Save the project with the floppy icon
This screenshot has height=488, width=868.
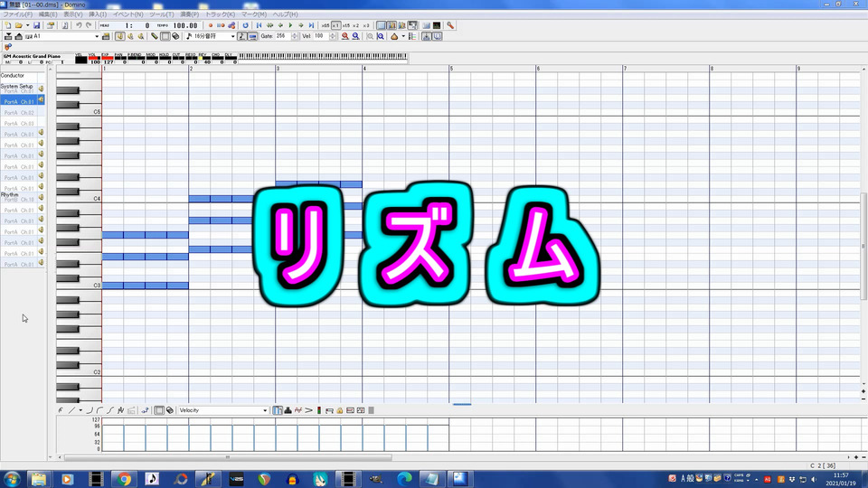(x=36, y=25)
